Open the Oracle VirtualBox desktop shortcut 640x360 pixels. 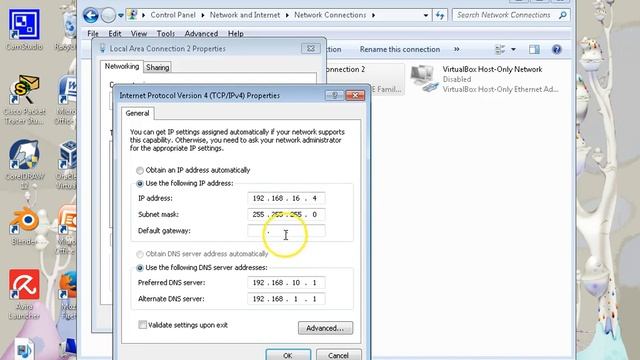(x=67, y=164)
